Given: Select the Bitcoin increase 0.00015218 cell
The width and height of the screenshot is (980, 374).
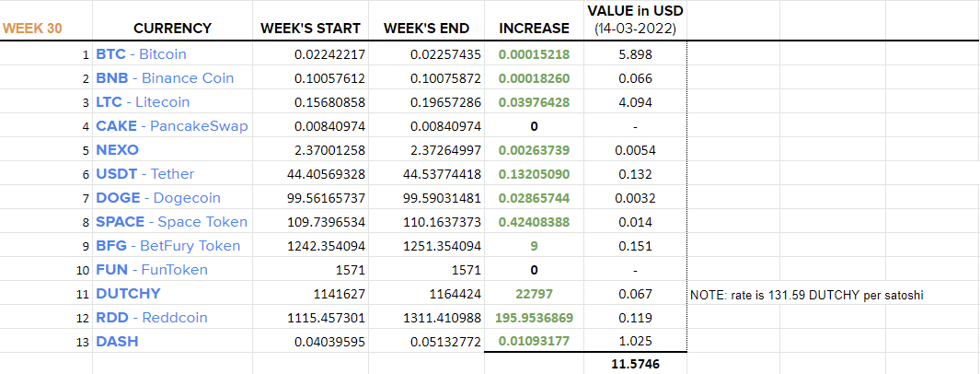Looking at the screenshot, I should (x=535, y=54).
